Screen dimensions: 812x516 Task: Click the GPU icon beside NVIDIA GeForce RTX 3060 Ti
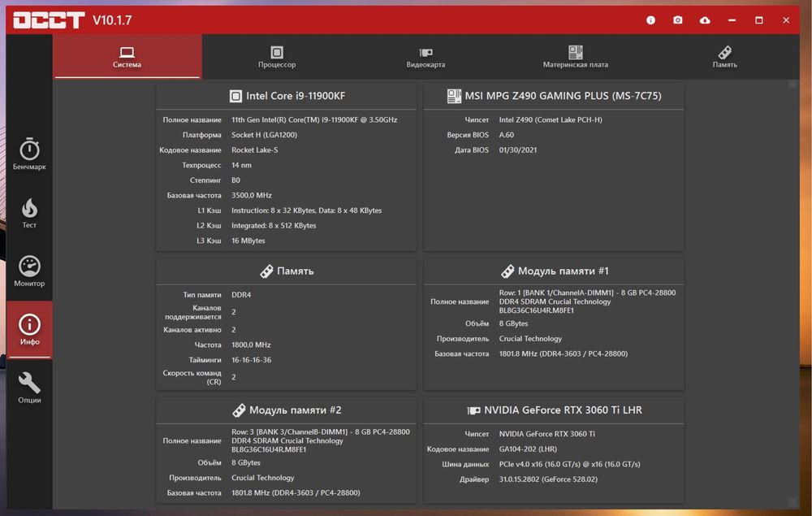(x=473, y=410)
